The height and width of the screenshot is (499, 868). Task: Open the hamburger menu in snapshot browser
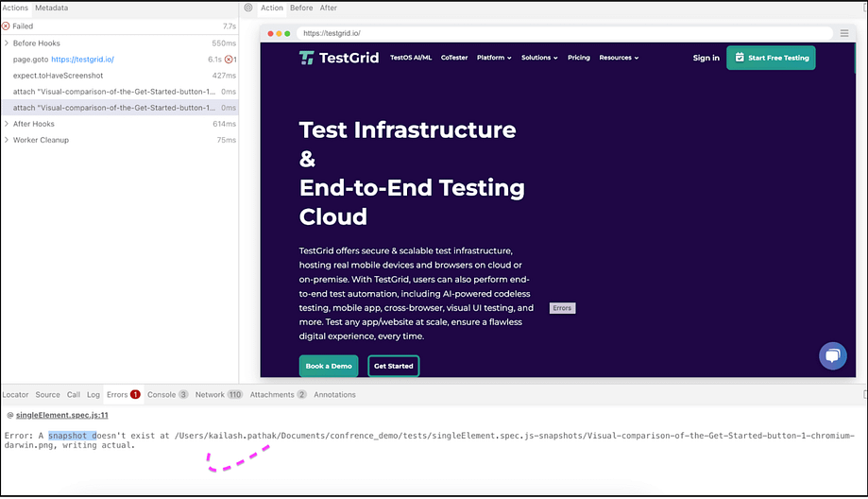click(844, 33)
